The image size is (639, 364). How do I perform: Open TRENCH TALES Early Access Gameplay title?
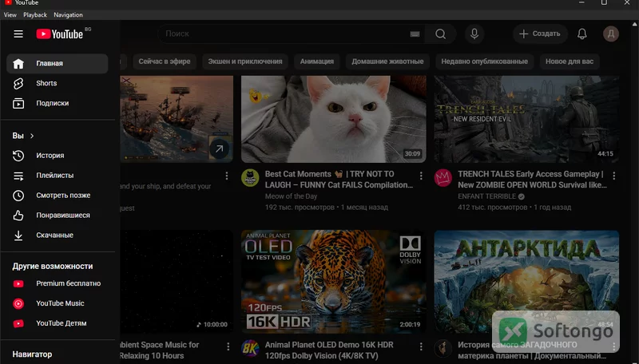tap(532, 180)
